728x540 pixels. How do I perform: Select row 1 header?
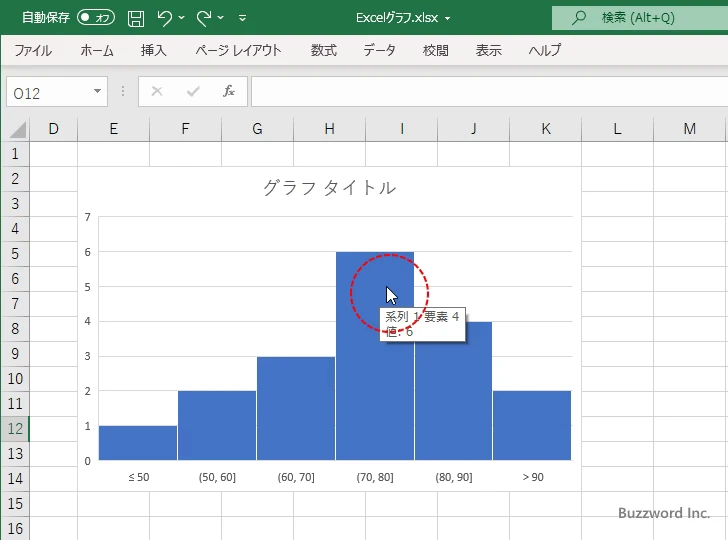[15, 154]
